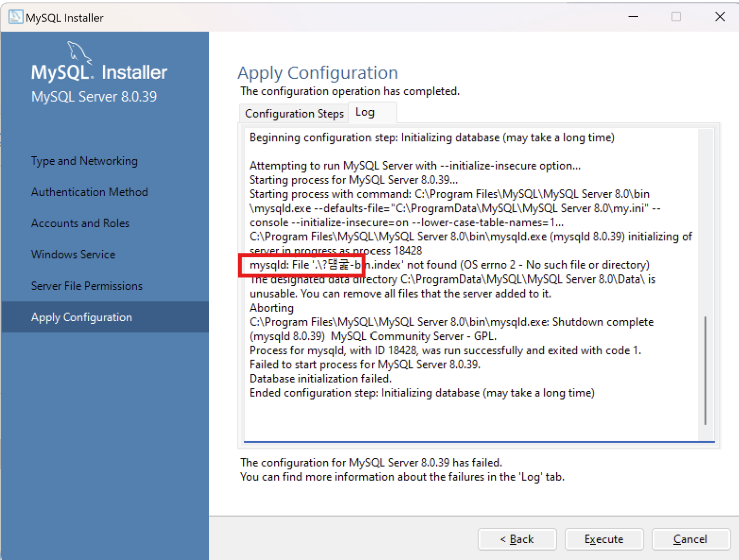
Task: Click the 'MySQL Installer' window title text
Action: (x=65, y=18)
